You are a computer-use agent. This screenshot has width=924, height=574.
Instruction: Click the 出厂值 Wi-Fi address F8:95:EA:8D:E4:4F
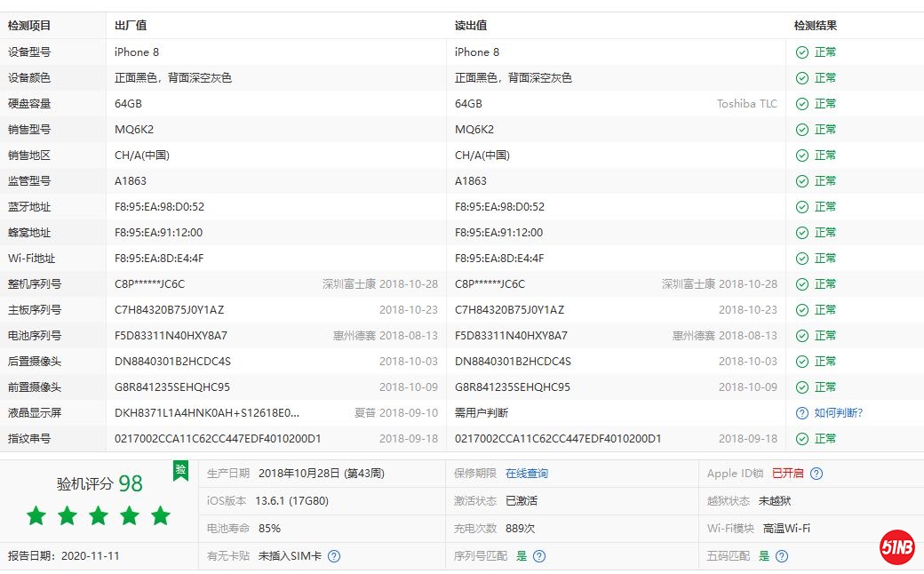pos(159,259)
